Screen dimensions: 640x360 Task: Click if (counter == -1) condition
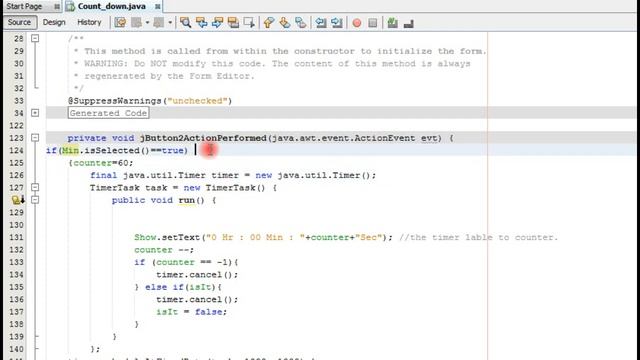pos(186,262)
